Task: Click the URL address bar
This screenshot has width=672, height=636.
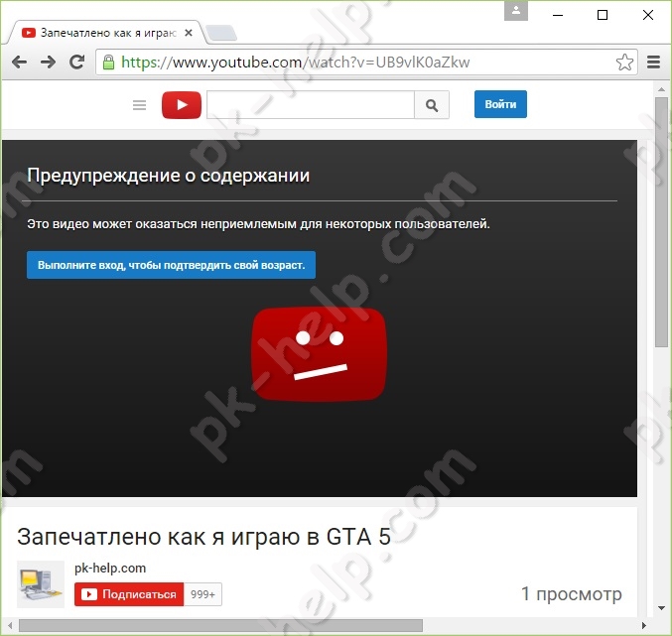Action: (366, 63)
